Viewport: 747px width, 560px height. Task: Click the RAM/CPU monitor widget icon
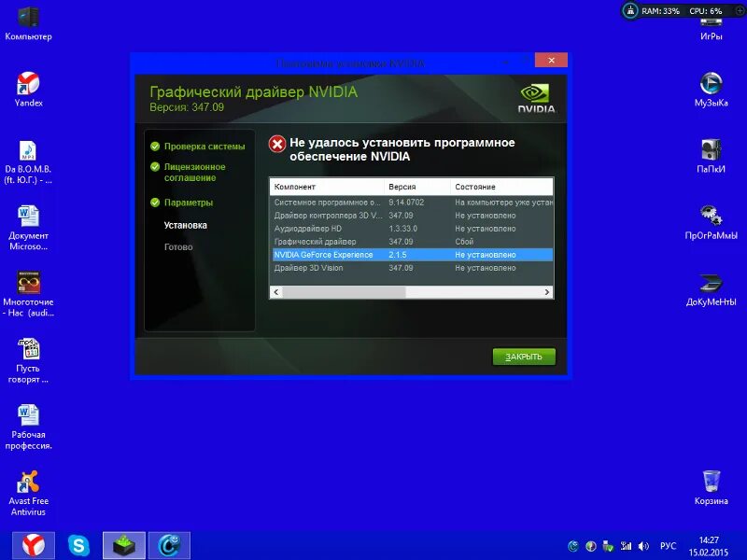click(630, 10)
